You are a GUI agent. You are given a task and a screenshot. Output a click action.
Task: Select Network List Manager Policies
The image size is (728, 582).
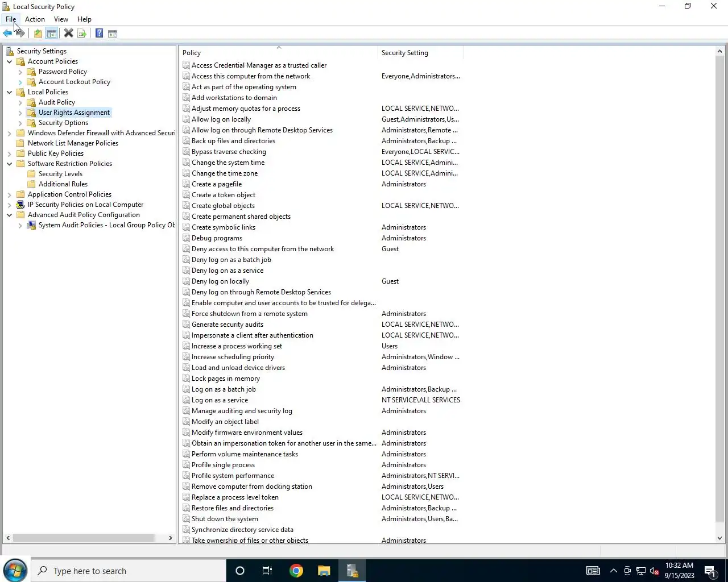[x=73, y=143]
